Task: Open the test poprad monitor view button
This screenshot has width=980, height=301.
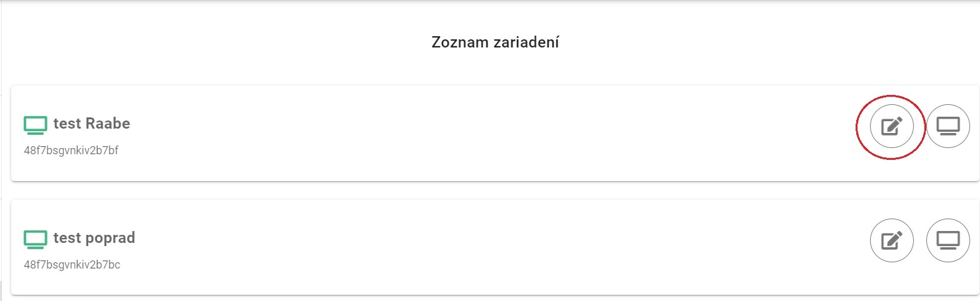Action: point(947,240)
